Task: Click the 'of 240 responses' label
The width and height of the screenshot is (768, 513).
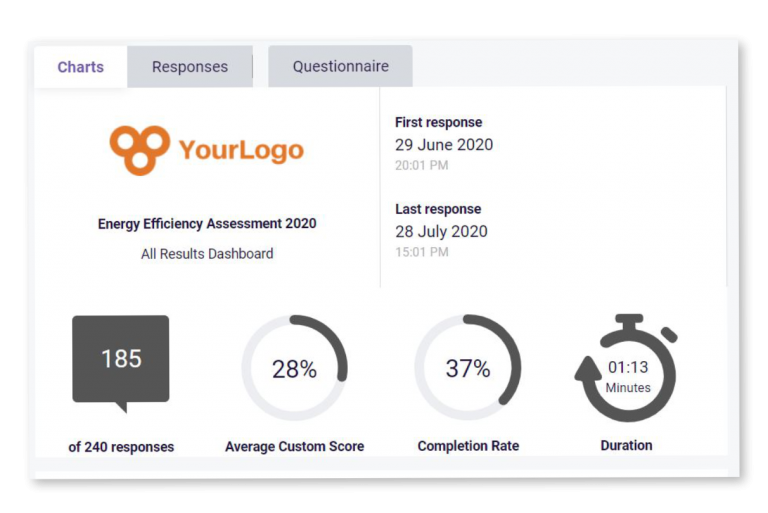Action: pos(121,447)
